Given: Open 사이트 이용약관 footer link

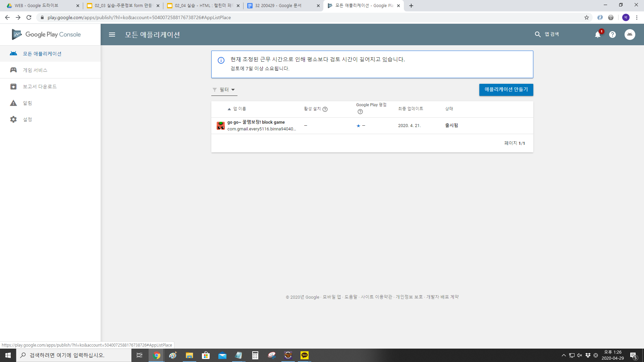Looking at the screenshot, I should click(x=376, y=297).
